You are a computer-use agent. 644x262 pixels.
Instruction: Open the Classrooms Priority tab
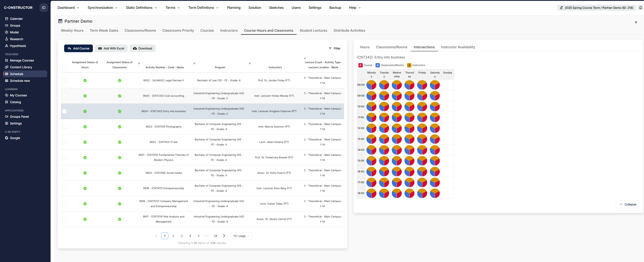tap(178, 30)
